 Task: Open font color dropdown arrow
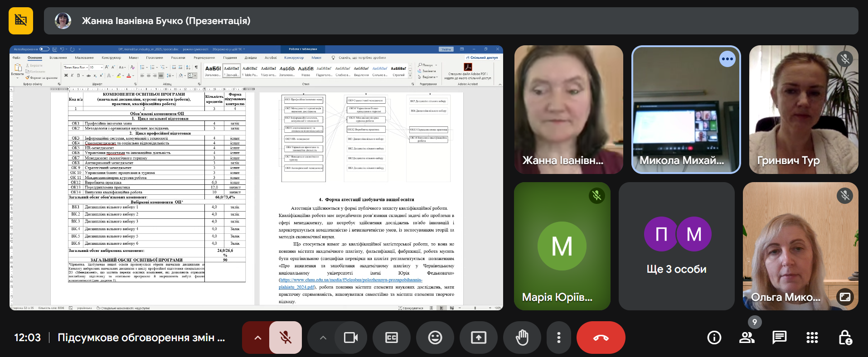coord(133,76)
